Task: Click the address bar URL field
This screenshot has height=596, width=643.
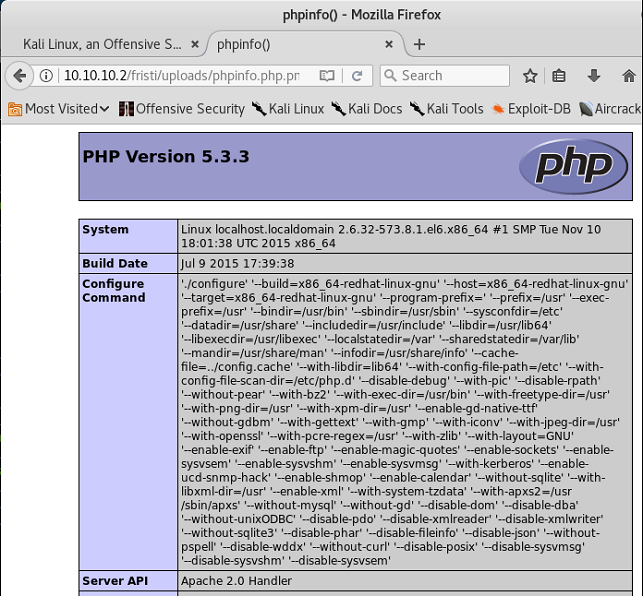Action: pyautogui.click(x=181, y=75)
